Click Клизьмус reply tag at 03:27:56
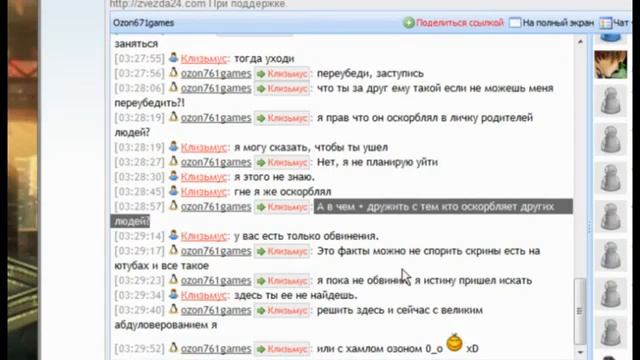This screenshot has width=640, height=360. pyautogui.click(x=282, y=74)
